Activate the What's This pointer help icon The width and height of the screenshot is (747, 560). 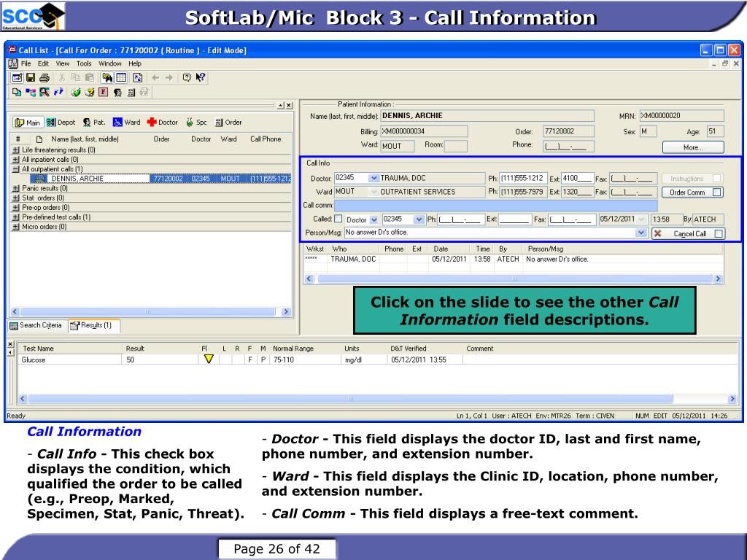[x=201, y=77]
